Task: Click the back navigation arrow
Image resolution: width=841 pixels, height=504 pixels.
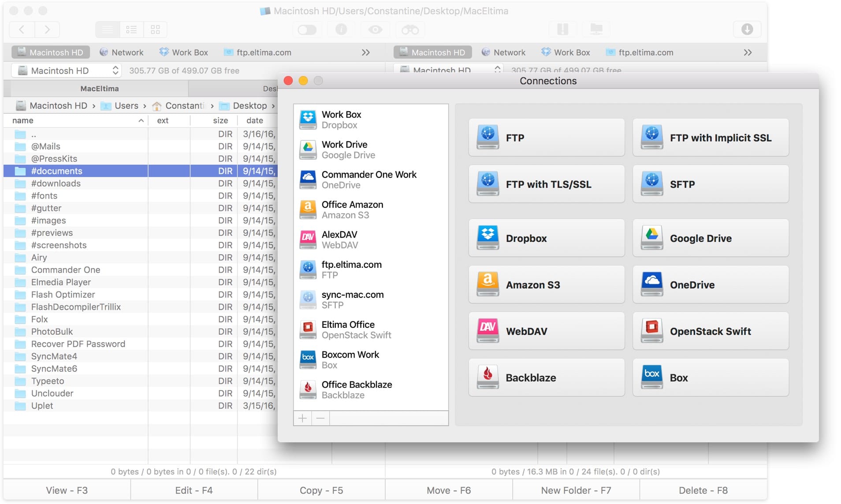Action: pos(22,30)
